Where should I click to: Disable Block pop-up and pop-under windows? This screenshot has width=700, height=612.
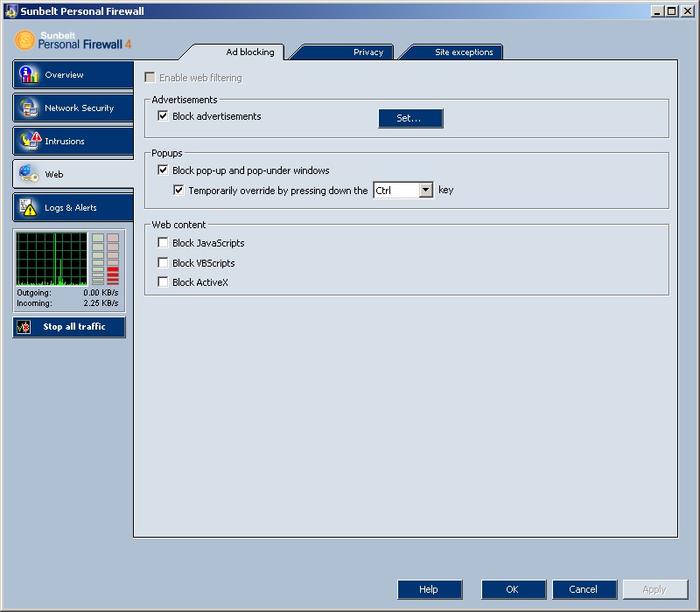pyautogui.click(x=163, y=170)
